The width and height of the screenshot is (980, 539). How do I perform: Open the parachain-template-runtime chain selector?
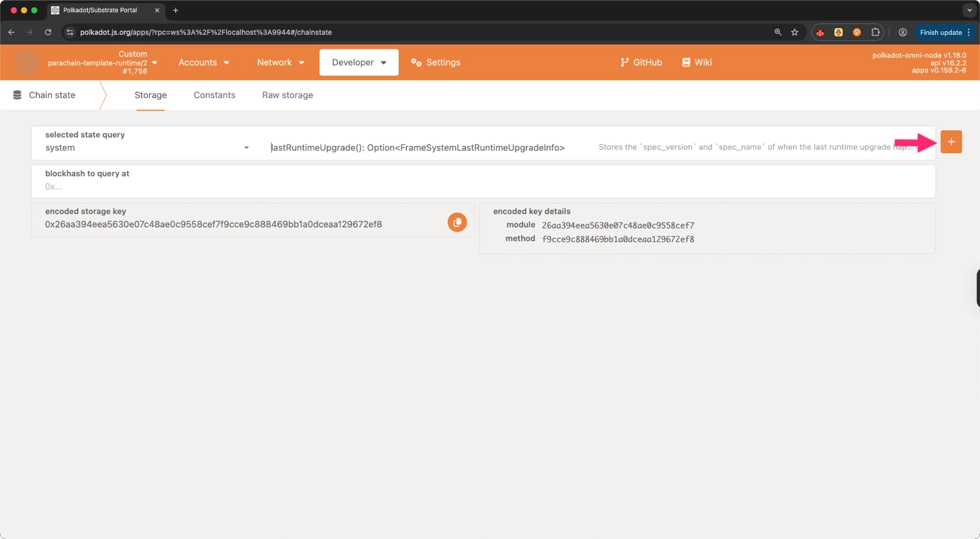102,63
